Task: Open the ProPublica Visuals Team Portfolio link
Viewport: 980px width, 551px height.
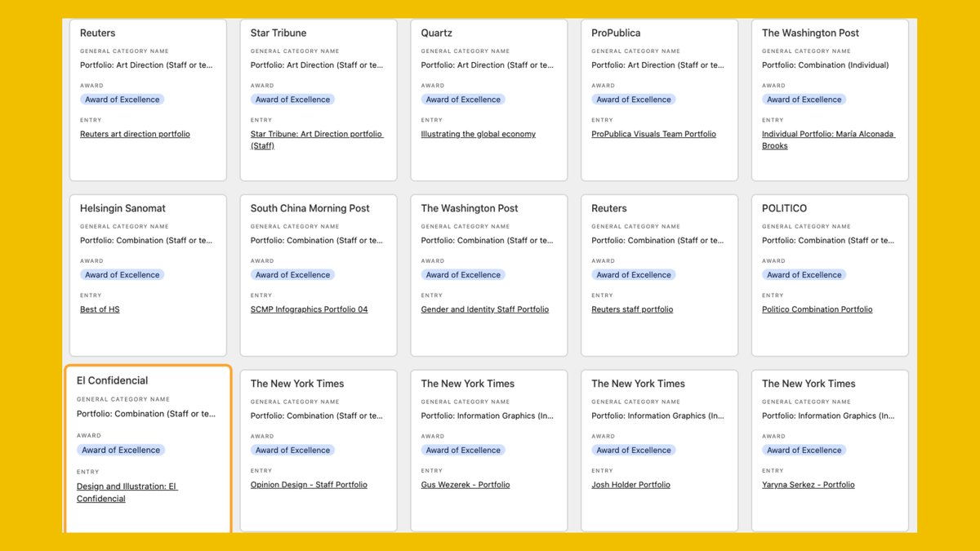Action: tap(653, 134)
